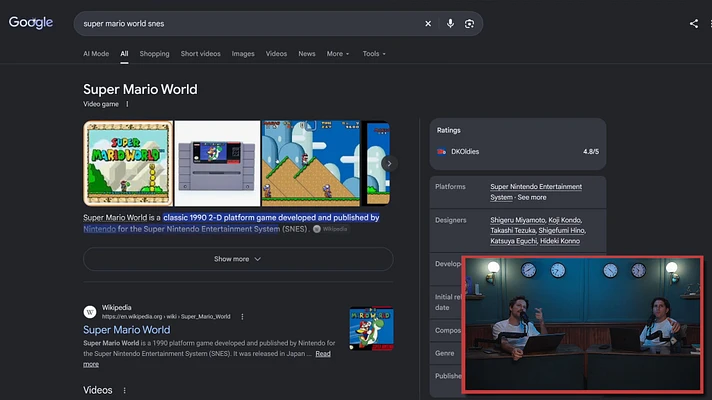Open Koji Kondo designer link
Image resolution: width=712 pixels, height=400 pixels.
pyautogui.click(x=564, y=220)
